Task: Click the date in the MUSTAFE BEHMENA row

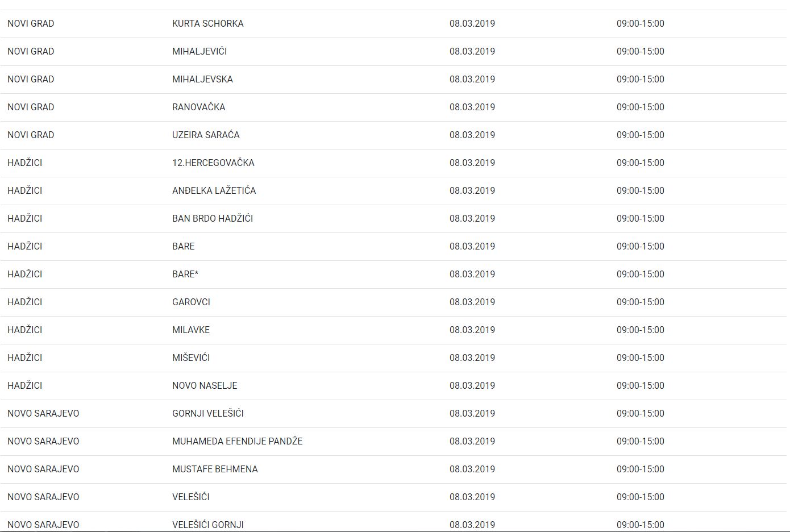Action: point(472,469)
